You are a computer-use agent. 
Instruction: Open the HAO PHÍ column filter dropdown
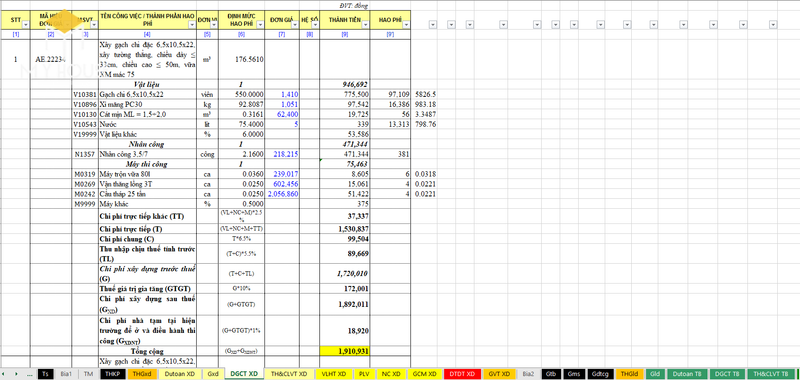coord(406,24)
